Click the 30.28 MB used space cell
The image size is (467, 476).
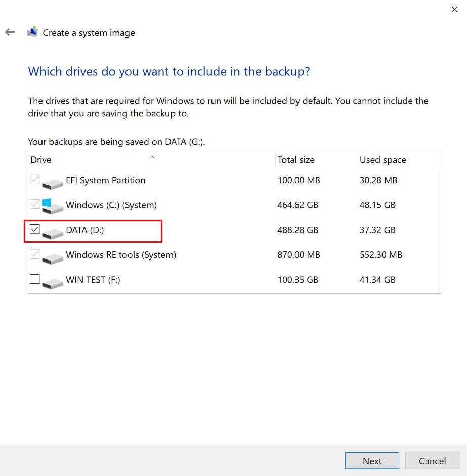(x=378, y=180)
